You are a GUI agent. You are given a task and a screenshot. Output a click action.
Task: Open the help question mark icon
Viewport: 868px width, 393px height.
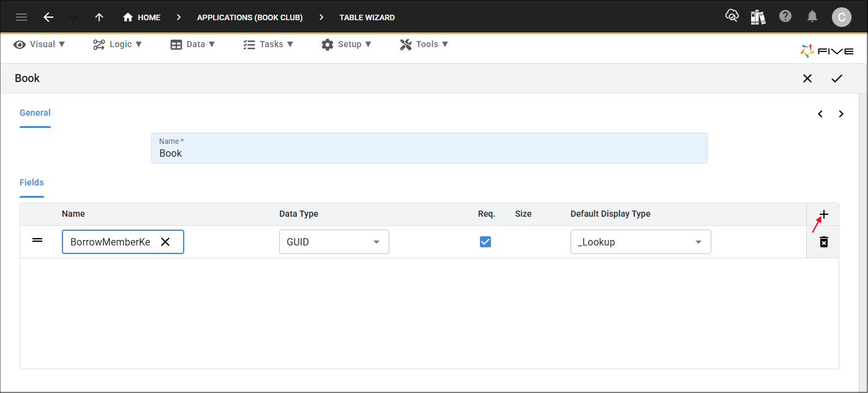pyautogui.click(x=785, y=17)
